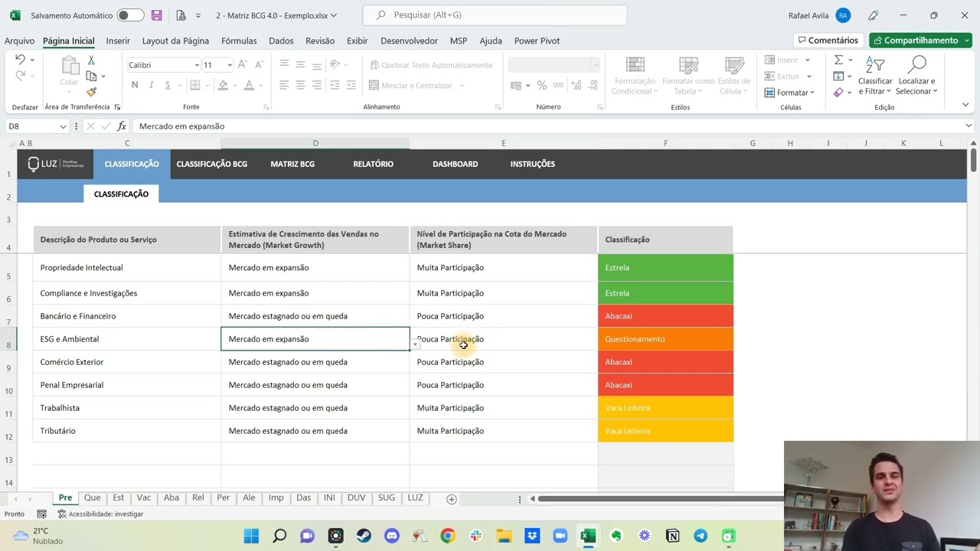Go to MATRIZ BCG navigation link

pyautogui.click(x=292, y=164)
